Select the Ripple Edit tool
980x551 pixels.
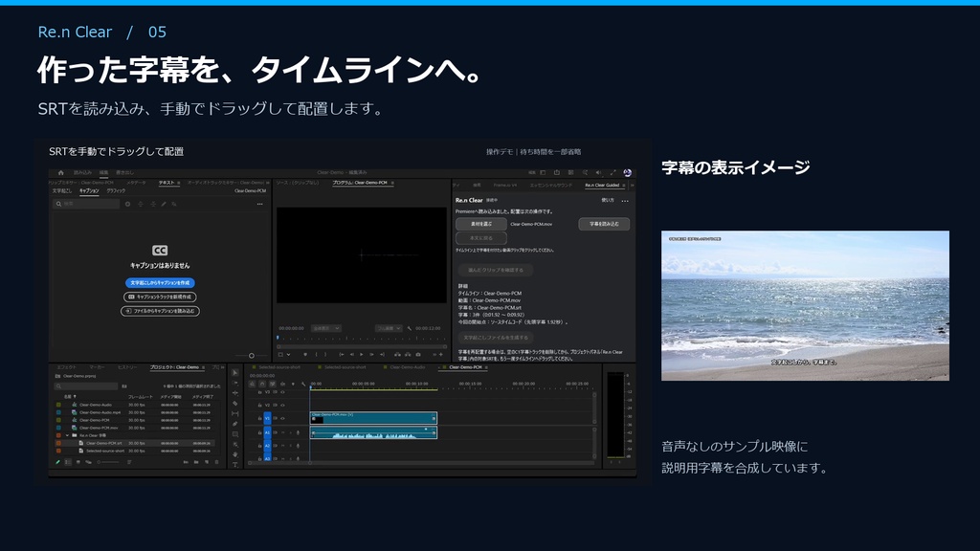(235, 393)
